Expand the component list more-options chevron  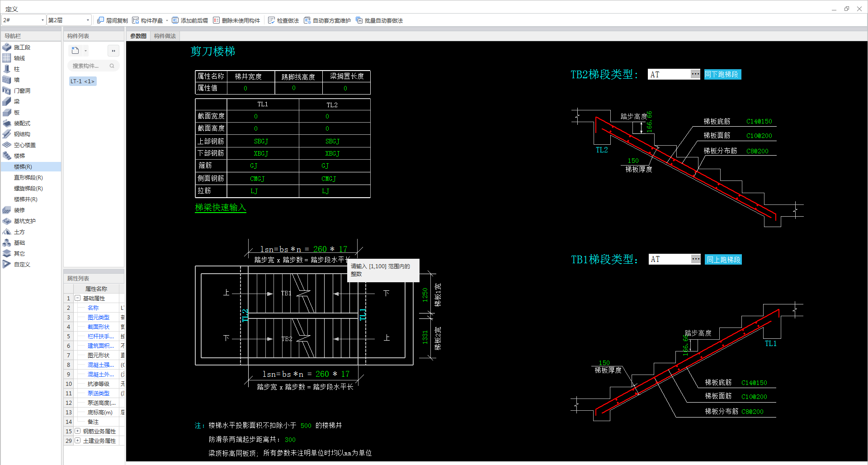pos(113,51)
